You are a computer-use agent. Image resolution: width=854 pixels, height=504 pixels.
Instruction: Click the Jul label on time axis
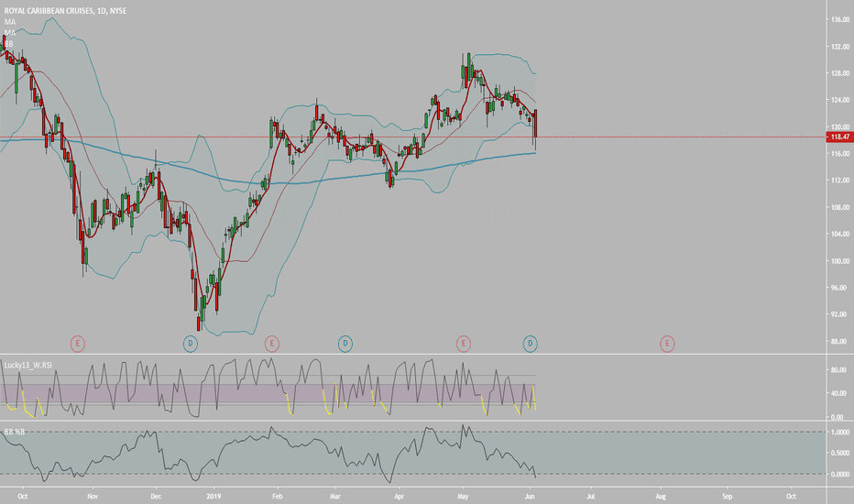tap(590, 497)
